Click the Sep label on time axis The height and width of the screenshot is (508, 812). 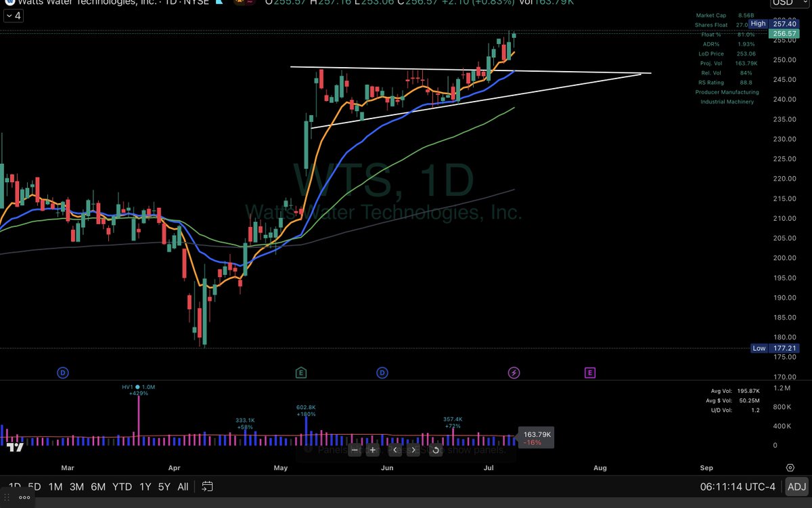(706, 468)
